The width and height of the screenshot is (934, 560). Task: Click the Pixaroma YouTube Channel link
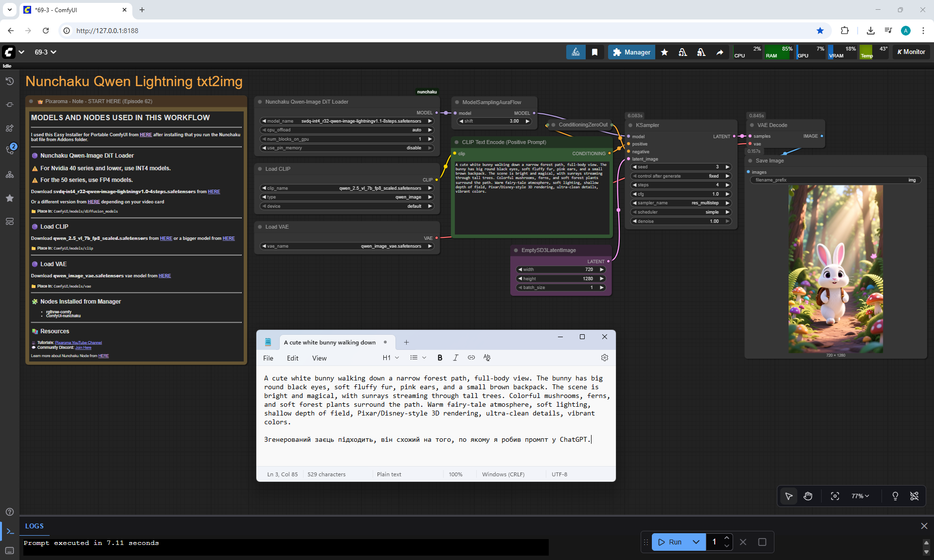[78, 343]
